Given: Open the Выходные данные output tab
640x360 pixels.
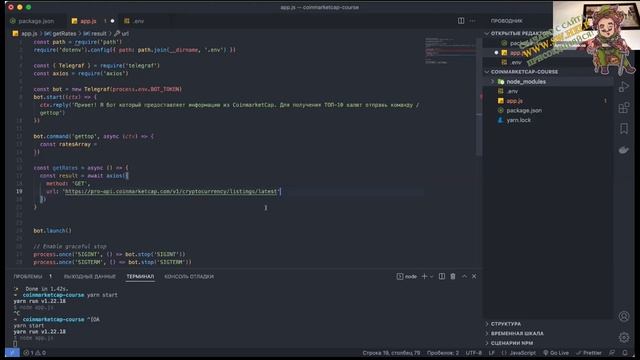Looking at the screenshot, I should [x=90, y=276].
